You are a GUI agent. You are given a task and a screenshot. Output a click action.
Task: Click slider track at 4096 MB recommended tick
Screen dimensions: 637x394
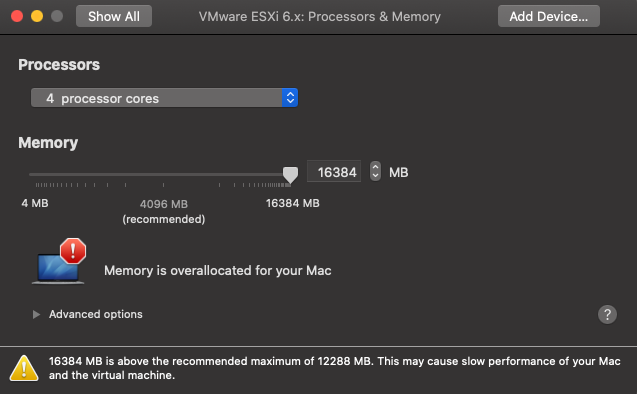click(x=163, y=175)
